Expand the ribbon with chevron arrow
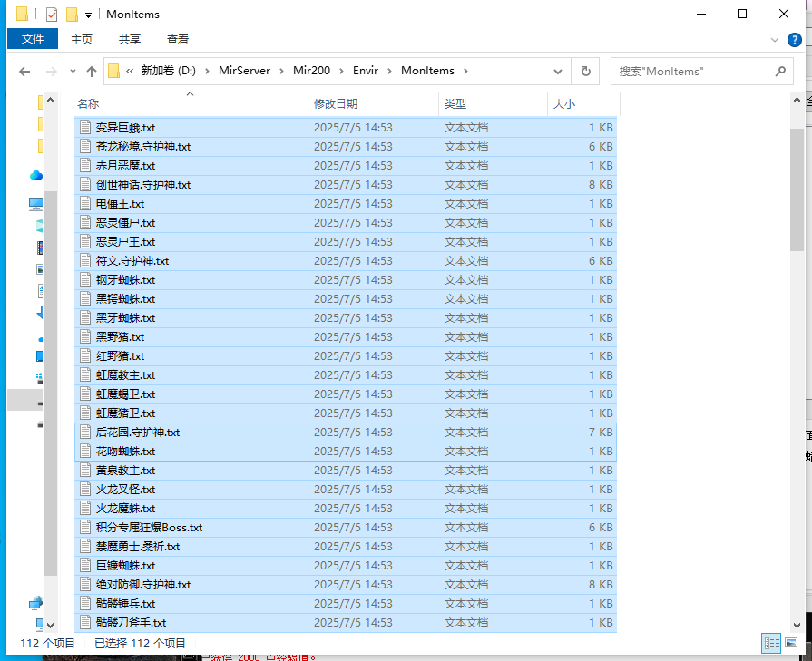Screen dimensions: 812x661 pyautogui.click(x=775, y=40)
